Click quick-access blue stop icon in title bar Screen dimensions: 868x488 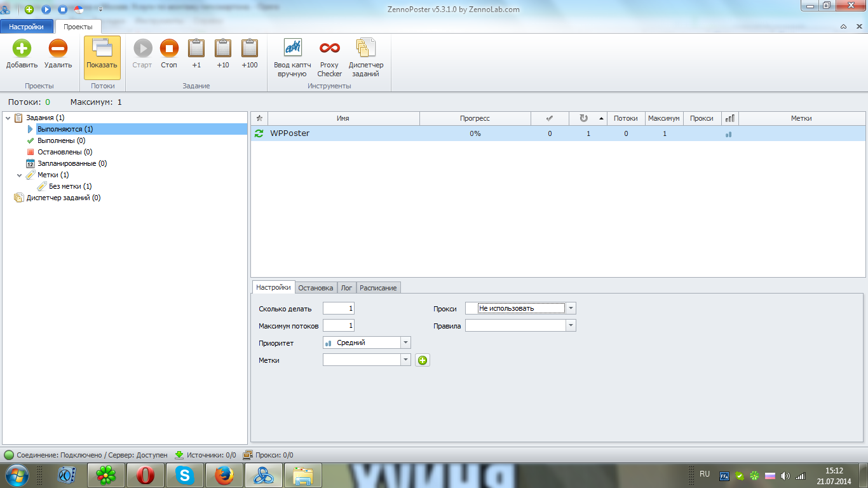pyautogui.click(x=62, y=10)
